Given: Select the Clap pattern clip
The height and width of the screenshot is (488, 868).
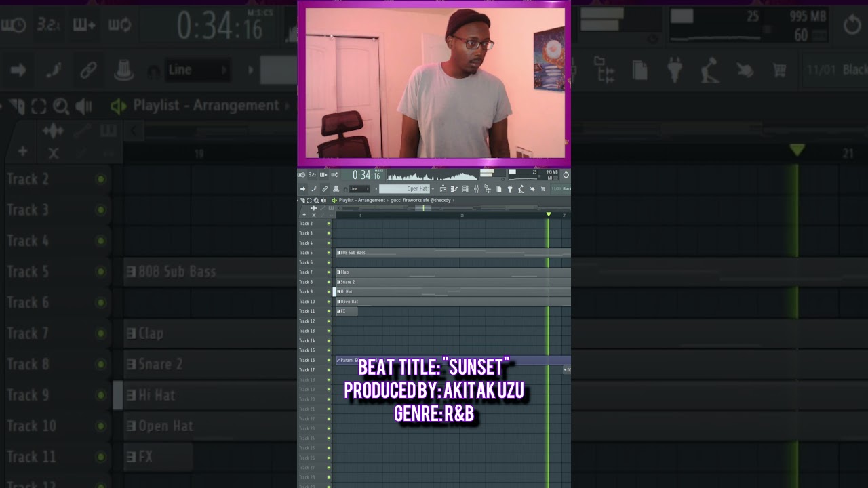Looking at the screenshot, I should (x=453, y=272).
